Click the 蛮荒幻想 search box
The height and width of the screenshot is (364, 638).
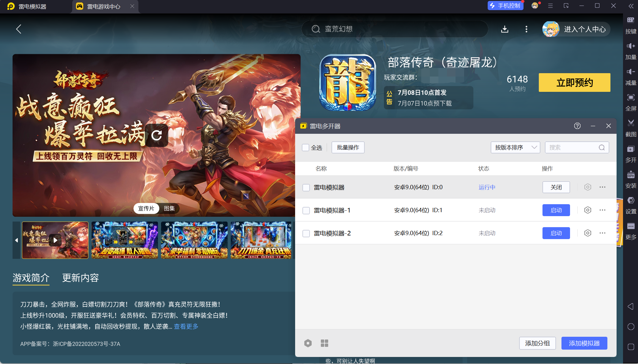click(394, 29)
